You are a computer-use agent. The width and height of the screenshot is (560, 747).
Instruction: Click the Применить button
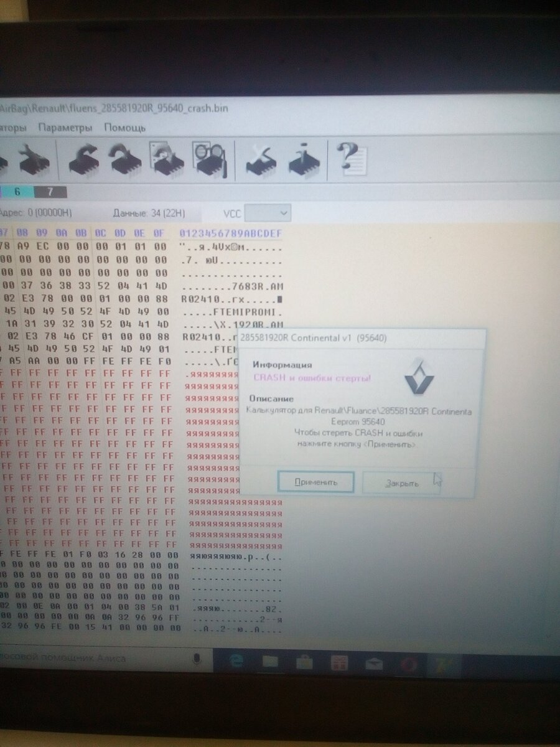(x=316, y=482)
